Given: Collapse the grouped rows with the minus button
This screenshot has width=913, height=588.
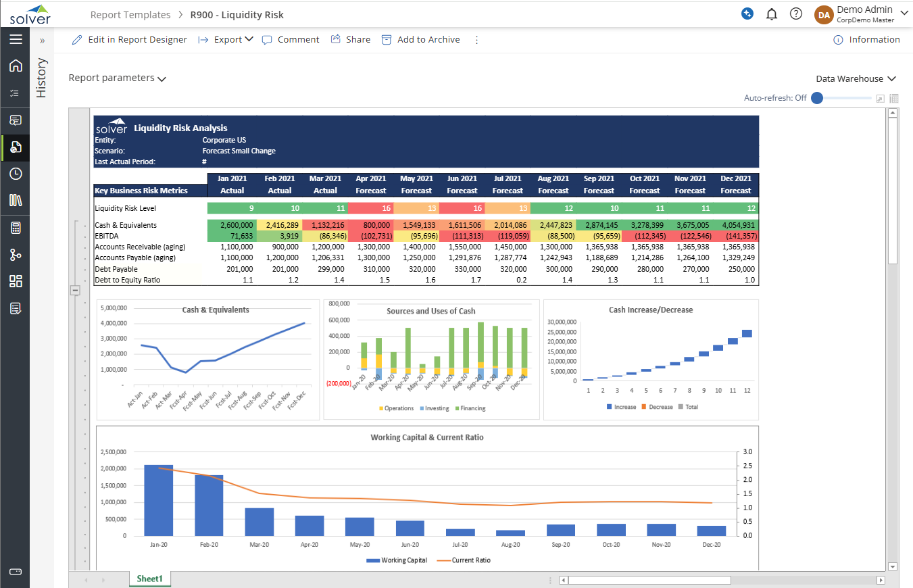Looking at the screenshot, I should click(75, 291).
